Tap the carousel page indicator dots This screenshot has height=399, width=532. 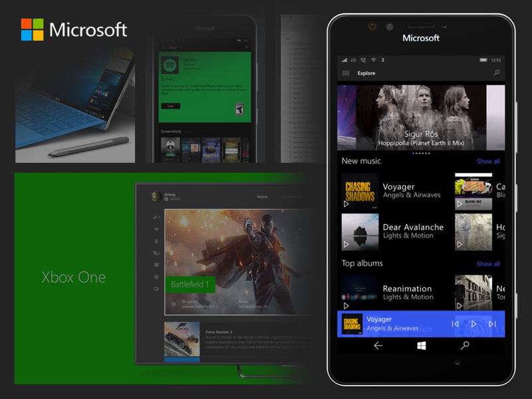(421, 154)
